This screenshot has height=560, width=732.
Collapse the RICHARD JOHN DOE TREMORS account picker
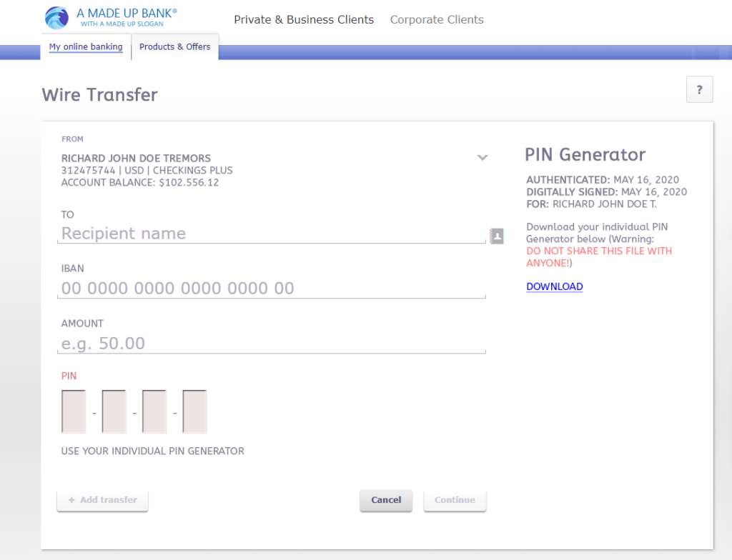click(x=483, y=157)
